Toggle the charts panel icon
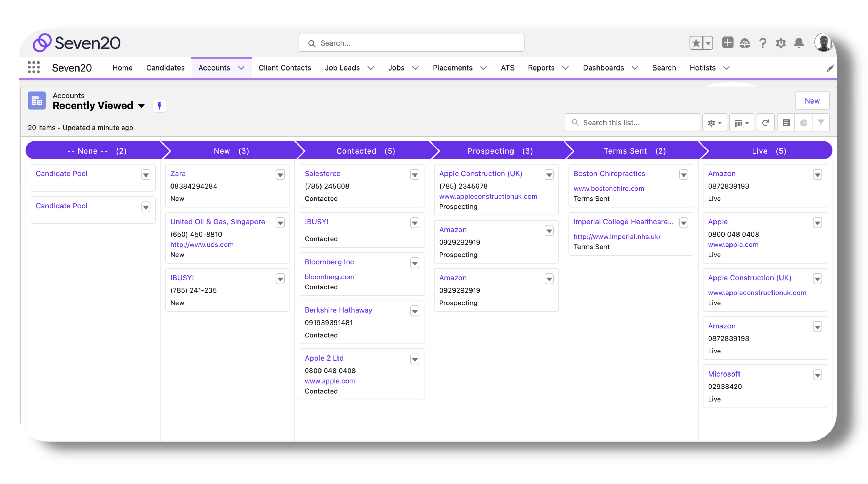Image resolution: width=868 pixels, height=484 pixels. pos(803,123)
